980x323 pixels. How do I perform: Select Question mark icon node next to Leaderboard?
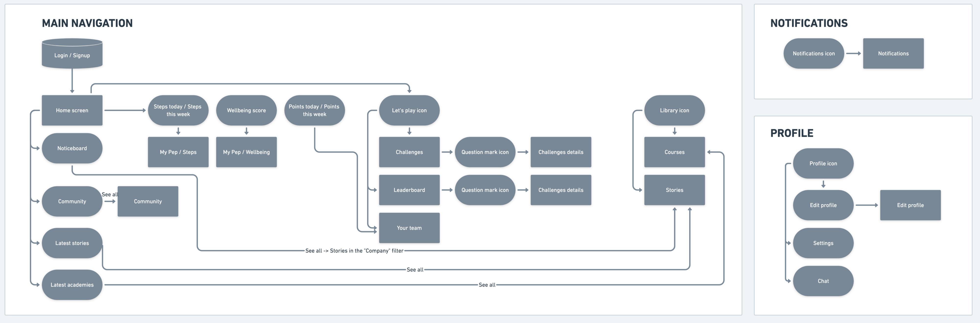point(485,190)
